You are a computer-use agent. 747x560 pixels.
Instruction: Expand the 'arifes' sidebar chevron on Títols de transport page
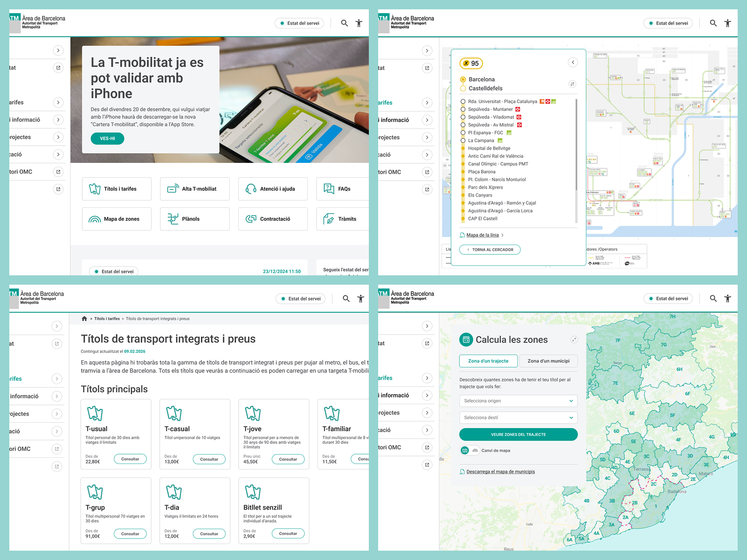tap(57, 379)
